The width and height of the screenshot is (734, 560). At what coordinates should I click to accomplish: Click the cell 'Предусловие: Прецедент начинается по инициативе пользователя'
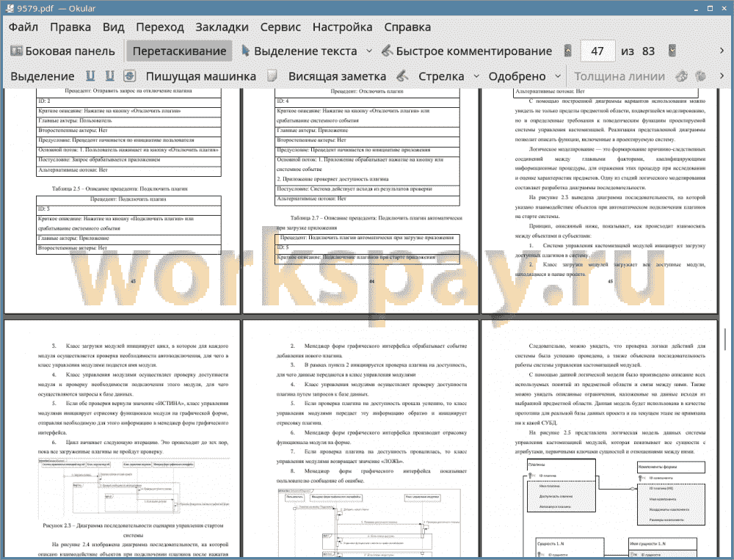[x=128, y=140]
